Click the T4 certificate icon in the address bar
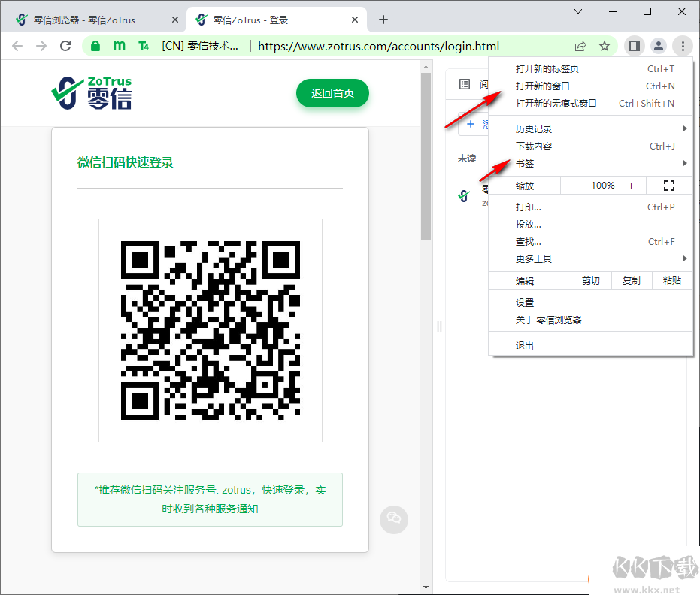The width and height of the screenshot is (700, 595). point(143,46)
